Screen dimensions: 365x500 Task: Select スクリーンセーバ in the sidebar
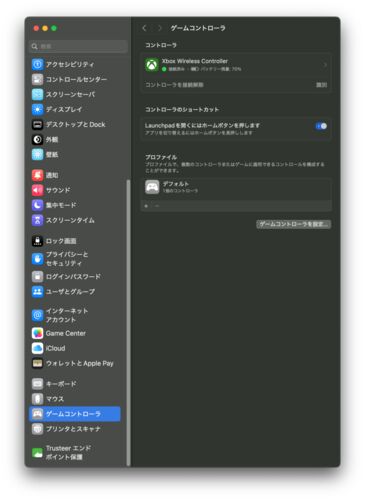(63, 94)
